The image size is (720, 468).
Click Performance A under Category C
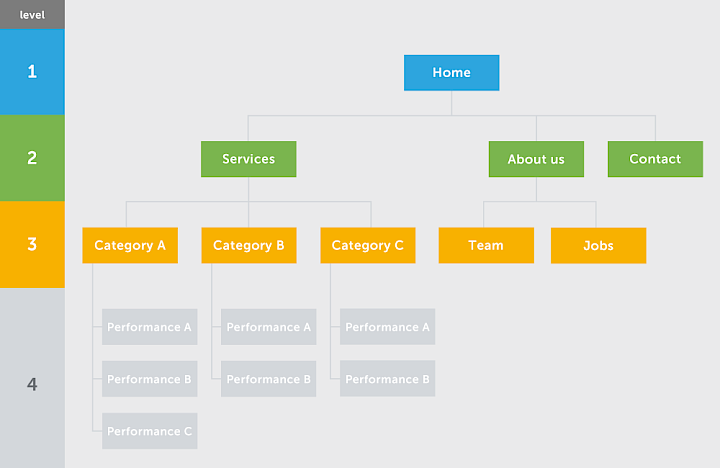coord(388,327)
